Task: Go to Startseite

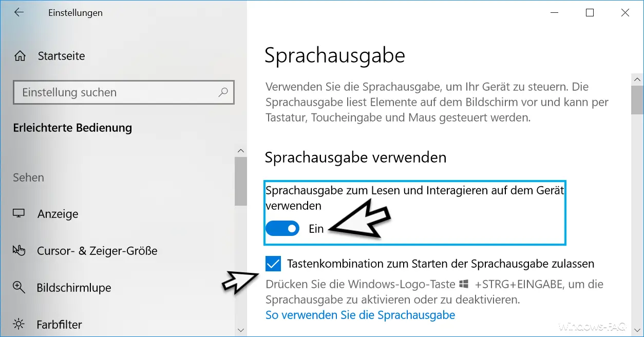Action: [62, 56]
